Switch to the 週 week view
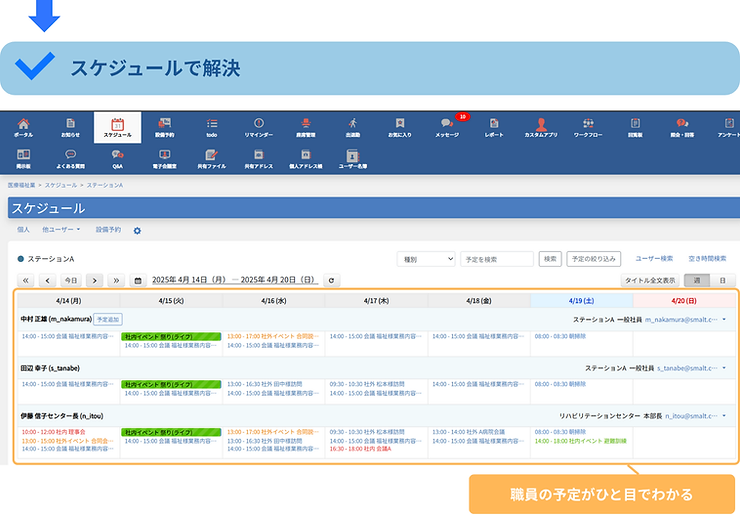Screen dimensions: 740x518 click(x=697, y=281)
